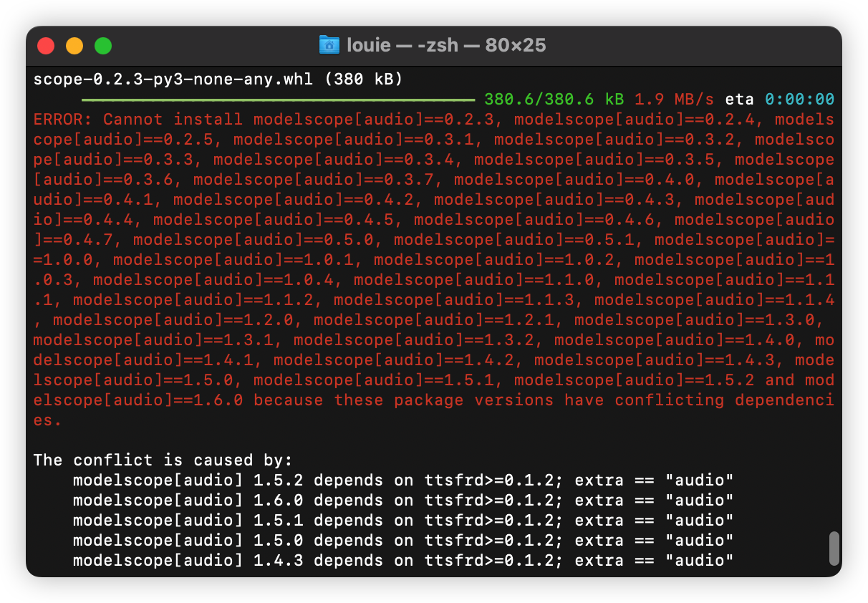The width and height of the screenshot is (868, 603).
Task: Click the cyan "0:00:00" eta value
Action: tap(799, 100)
